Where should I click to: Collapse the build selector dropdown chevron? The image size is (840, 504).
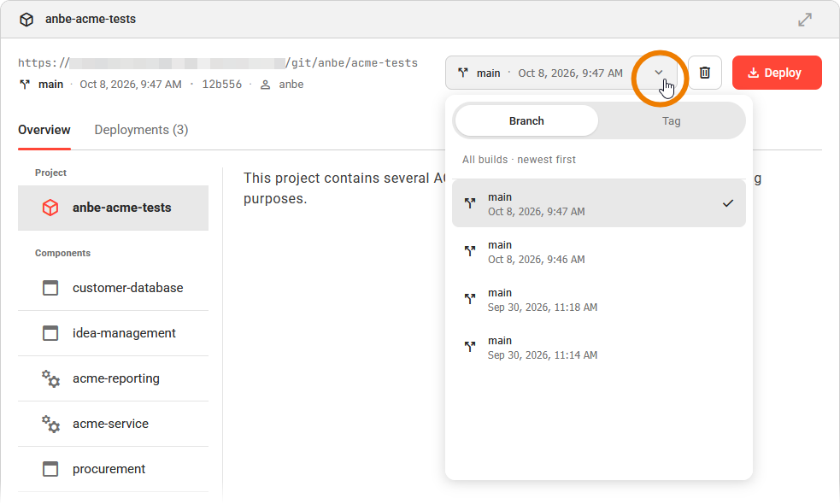click(x=659, y=73)
